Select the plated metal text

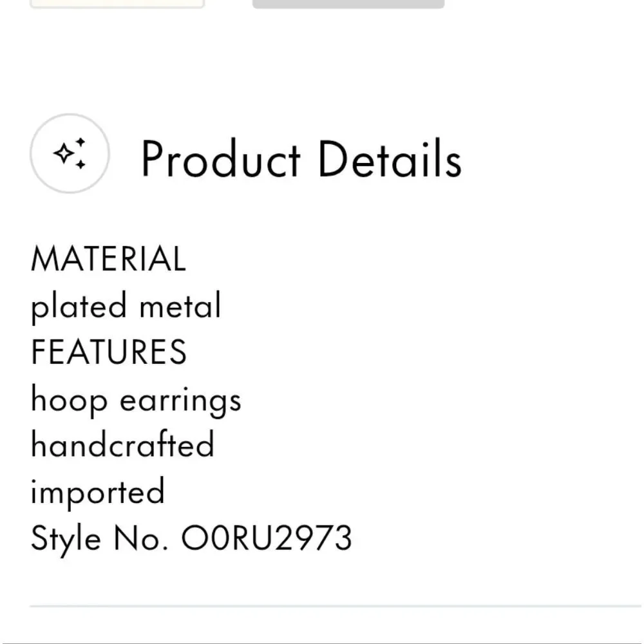[126, 305]
